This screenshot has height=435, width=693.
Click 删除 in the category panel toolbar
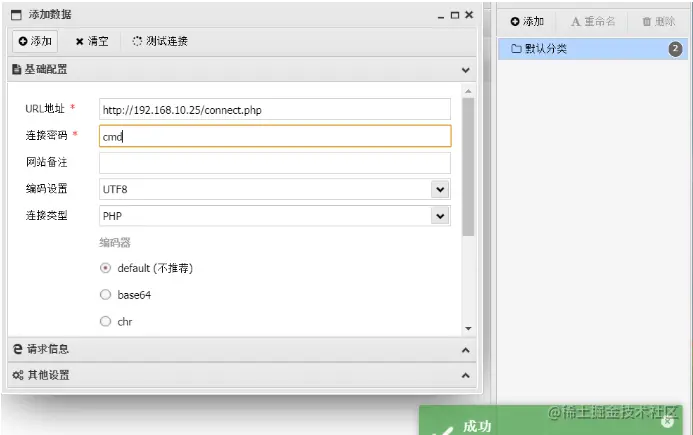pyautogui.click(x=659, y=21)
